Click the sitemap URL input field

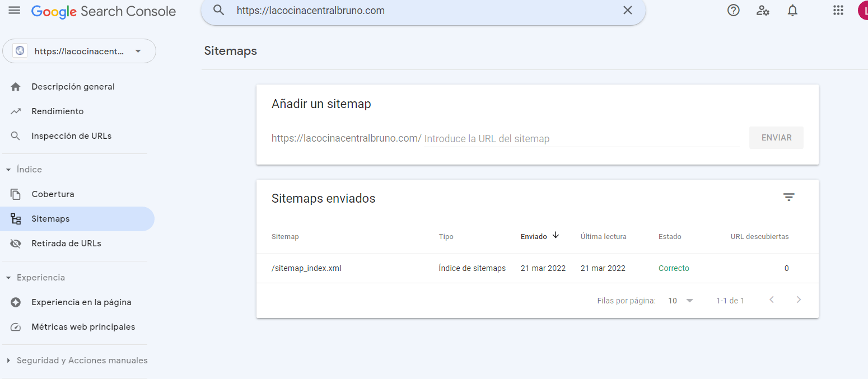(581, 138)
